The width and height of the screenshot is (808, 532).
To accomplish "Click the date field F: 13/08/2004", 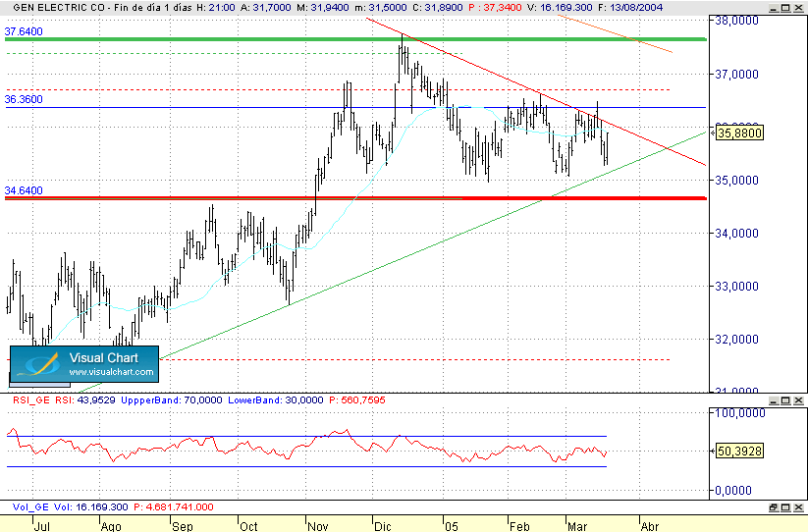I will [x=630, y=8].
